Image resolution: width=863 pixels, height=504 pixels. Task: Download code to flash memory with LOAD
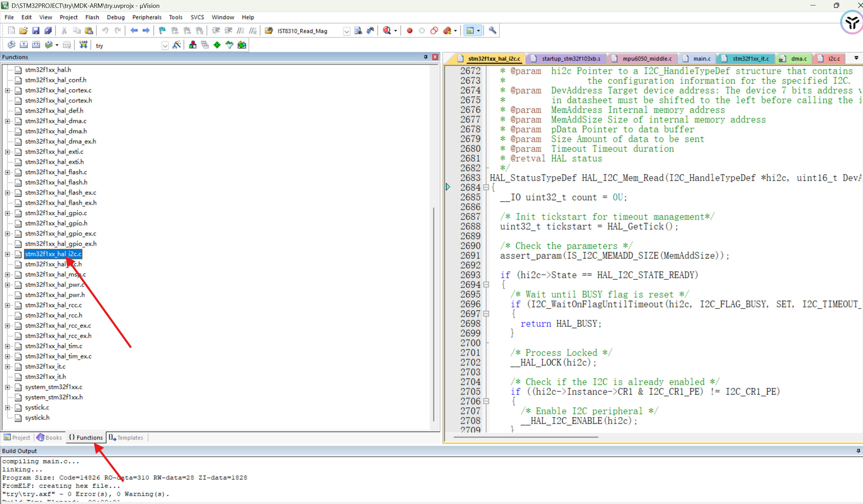(x=83, y=44)
